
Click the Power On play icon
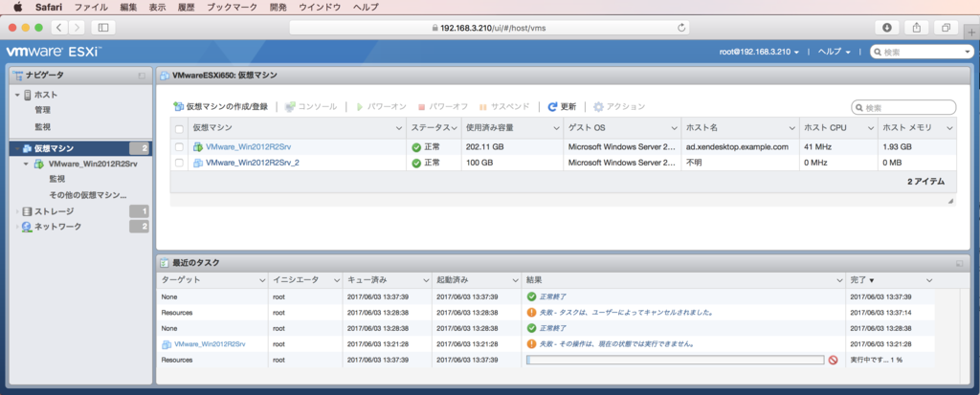[360, 107]
